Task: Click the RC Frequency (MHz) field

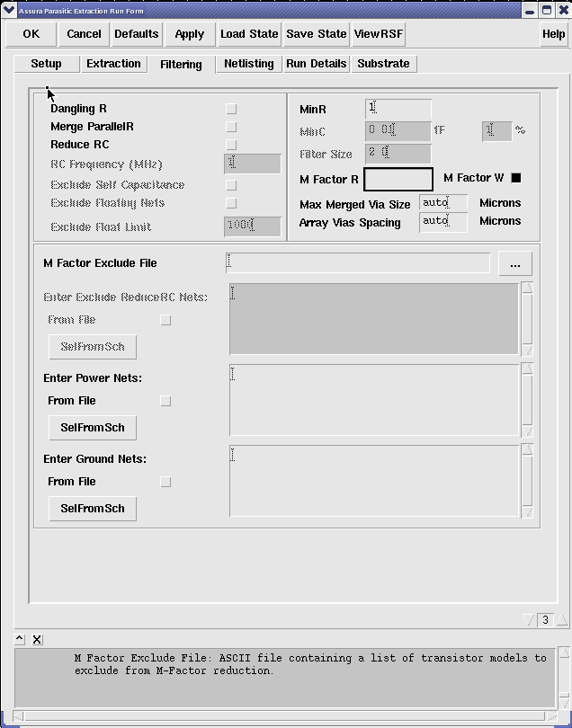Action: point(253,164)
